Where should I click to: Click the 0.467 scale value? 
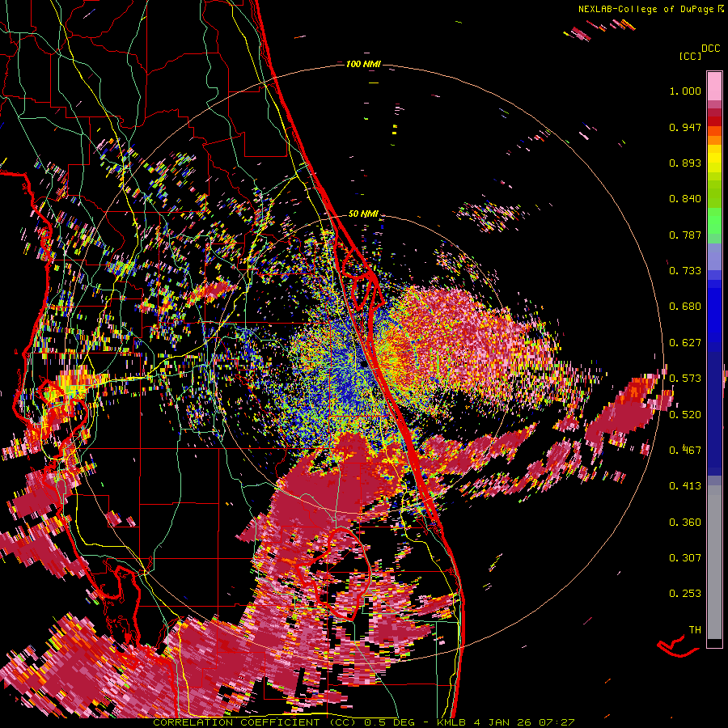tap(685, 450)
